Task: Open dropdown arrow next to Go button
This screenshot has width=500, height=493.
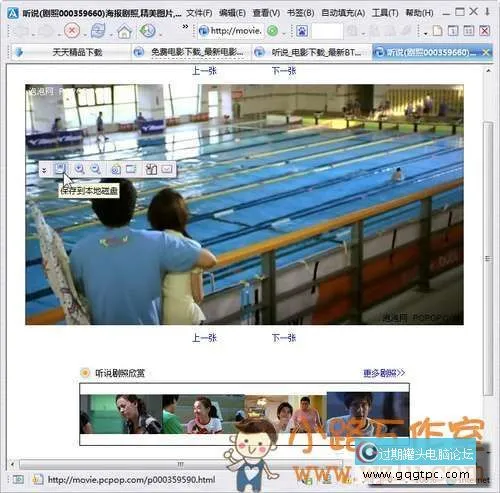Action: 284,34
